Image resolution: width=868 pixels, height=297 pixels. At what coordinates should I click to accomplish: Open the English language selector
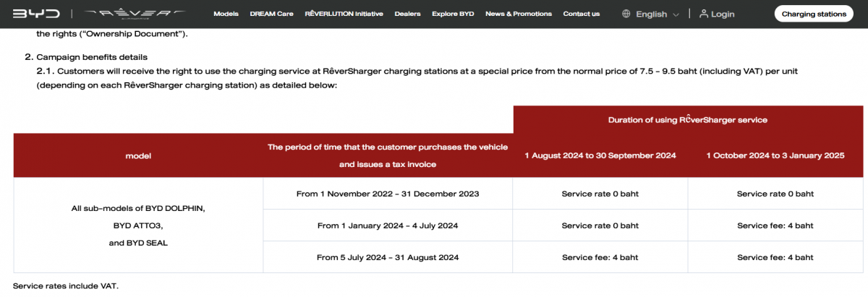click(651, 14)
